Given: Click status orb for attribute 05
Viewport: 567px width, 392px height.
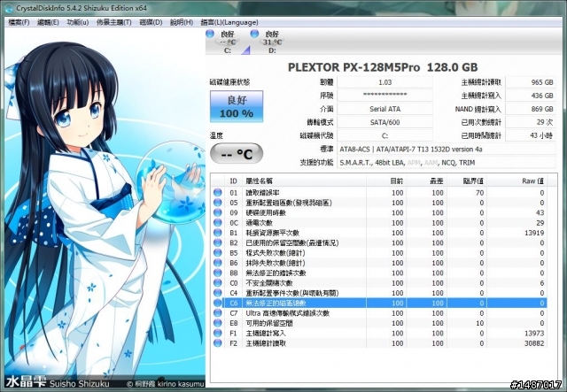Looking at the screenshot, I should pyautogui.click(x=217, y=203).
